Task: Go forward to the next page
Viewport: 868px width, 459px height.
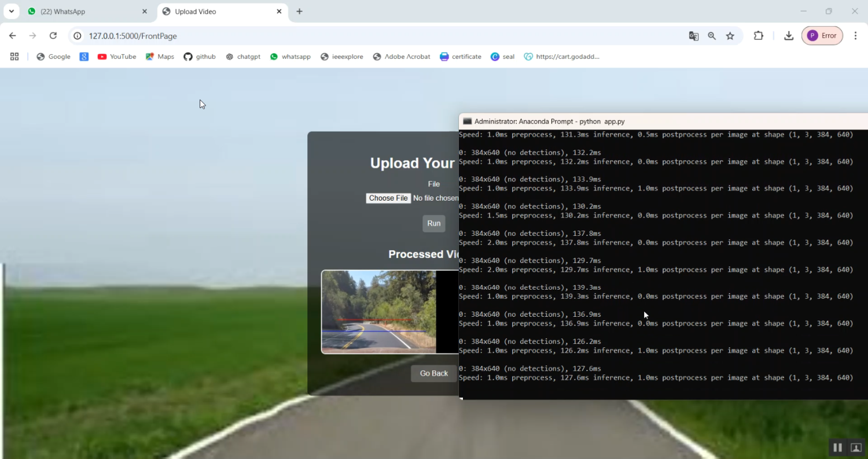Action: point(33,36)
